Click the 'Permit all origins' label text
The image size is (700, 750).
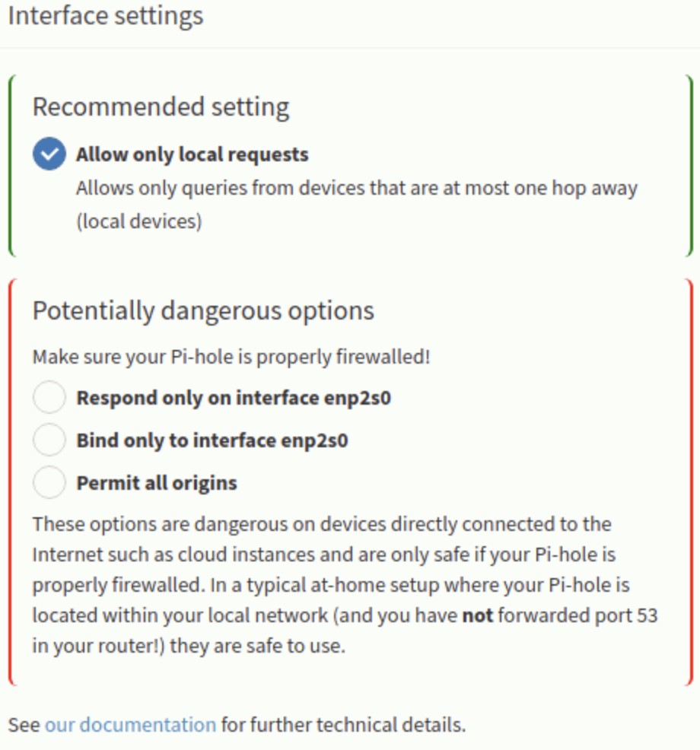[x=157, y=483]
